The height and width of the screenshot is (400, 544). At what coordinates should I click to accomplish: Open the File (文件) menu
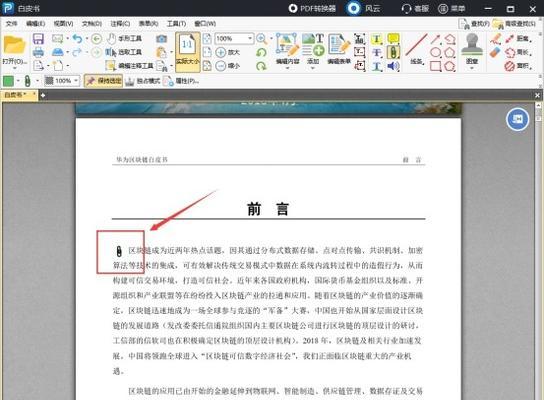[x=12, y=23]
